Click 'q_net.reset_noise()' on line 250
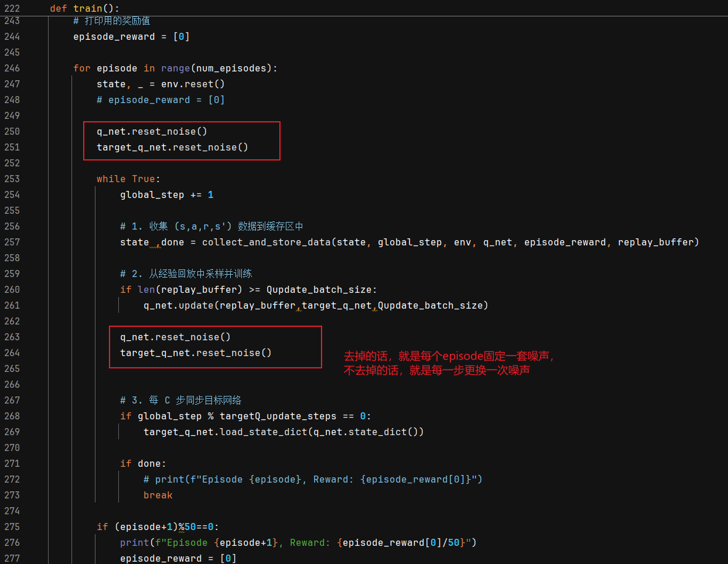This screenshot has height=564, width=728. (152, 132)
